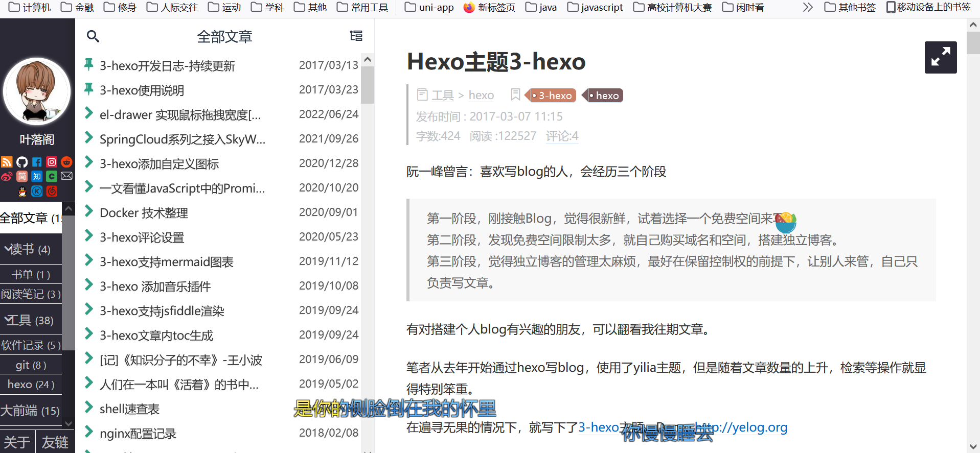Open the Weibo icon in sidebar
The width and height of the screenshot is (980, 453).
(x=7, y=177)
